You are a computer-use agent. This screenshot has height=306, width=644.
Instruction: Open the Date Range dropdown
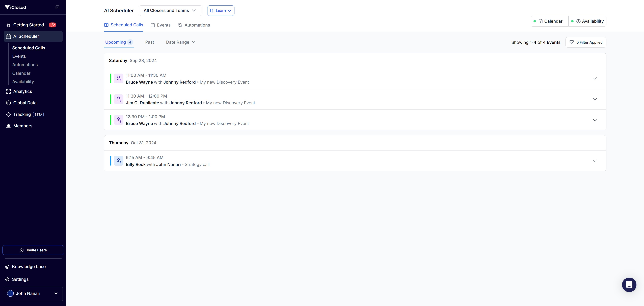(180, 42)
